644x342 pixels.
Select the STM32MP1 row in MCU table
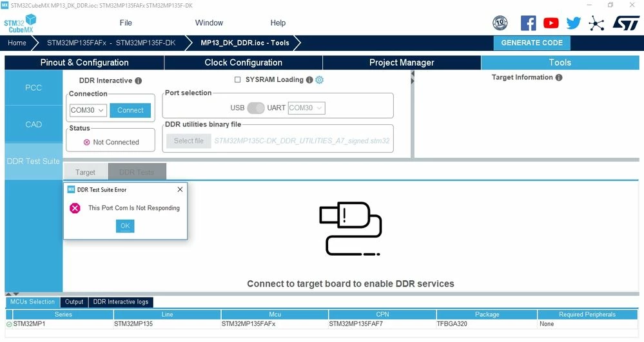pos(322,324)
